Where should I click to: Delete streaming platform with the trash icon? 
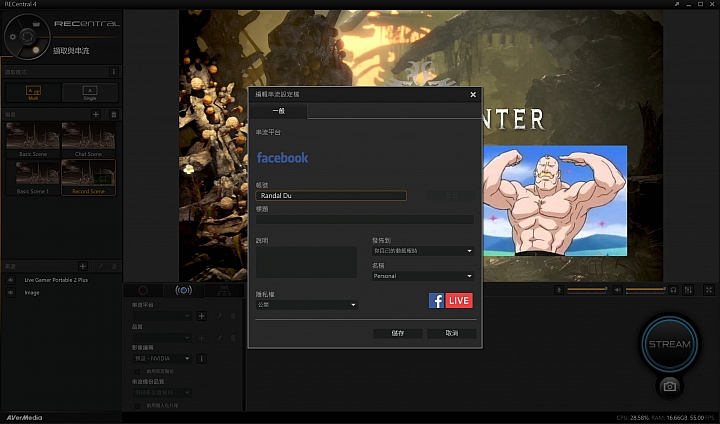(x=233, y=316)
